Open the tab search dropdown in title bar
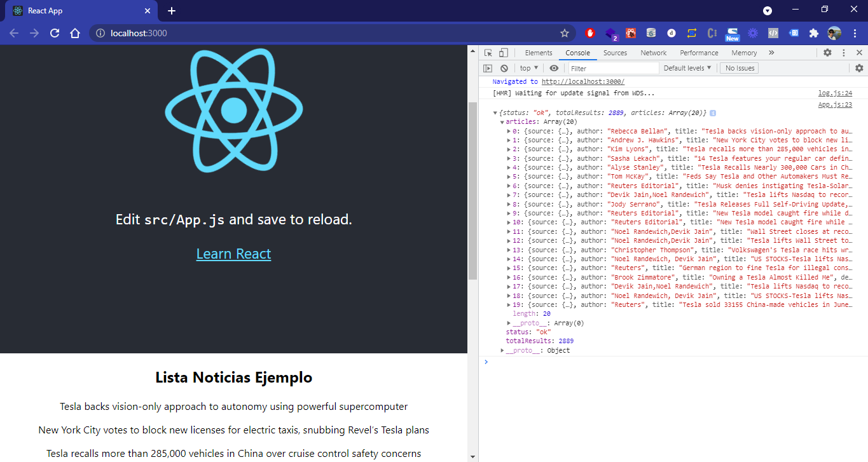Viewport: 868px width, 462px height. click(768, 10)
